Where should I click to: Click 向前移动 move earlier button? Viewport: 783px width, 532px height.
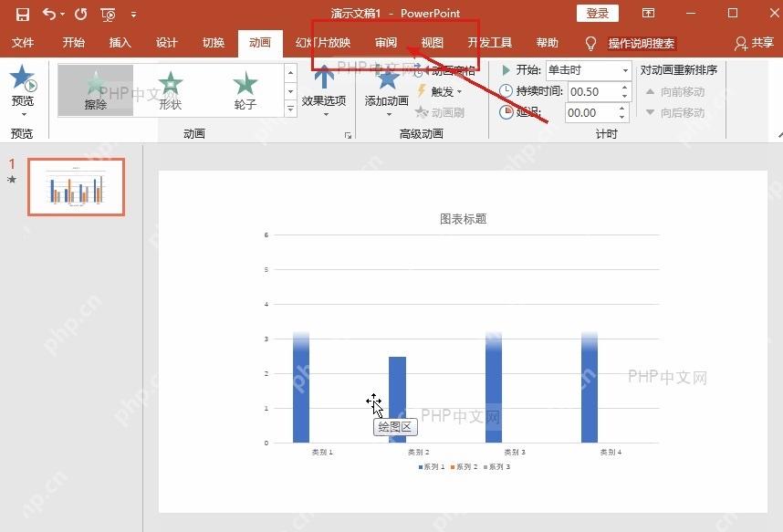click(x=675, y=92)
